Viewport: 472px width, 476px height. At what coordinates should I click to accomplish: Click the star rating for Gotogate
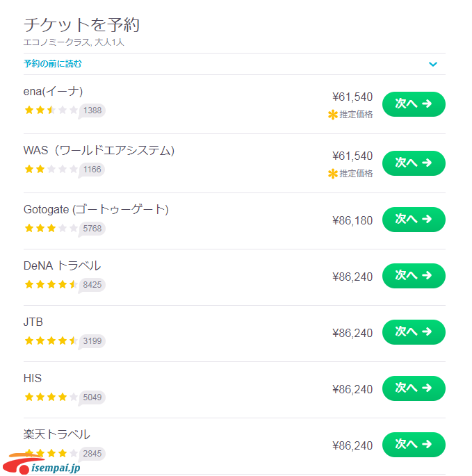[51, 228]
